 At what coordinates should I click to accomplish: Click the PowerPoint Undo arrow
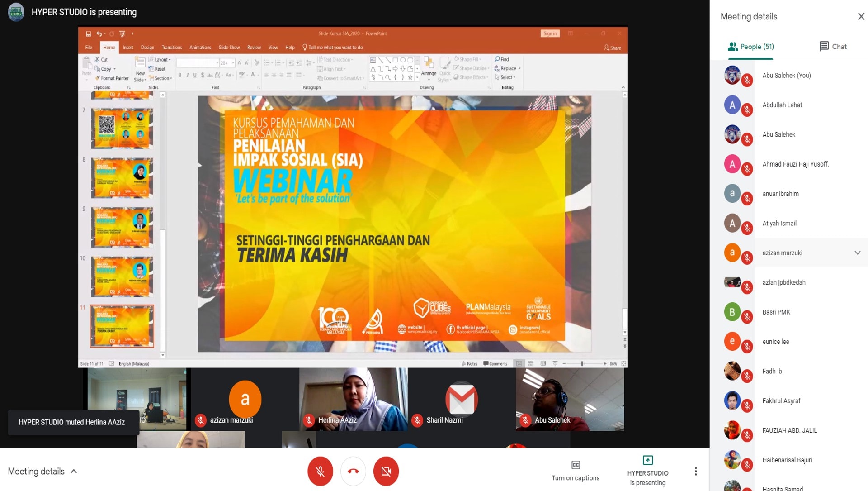pyautogui.click(x=99, y=33)
